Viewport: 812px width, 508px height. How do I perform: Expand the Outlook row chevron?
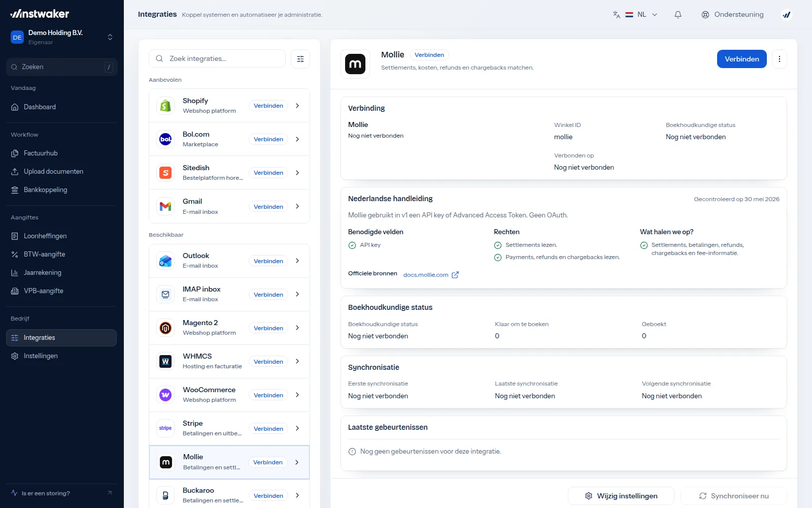pyautogui.click(x=297, y=261)
